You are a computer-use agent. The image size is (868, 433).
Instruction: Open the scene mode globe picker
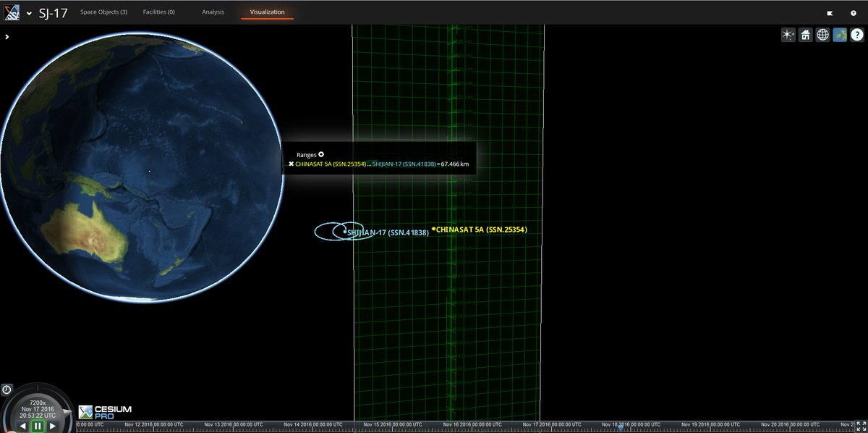click(822, 35)
